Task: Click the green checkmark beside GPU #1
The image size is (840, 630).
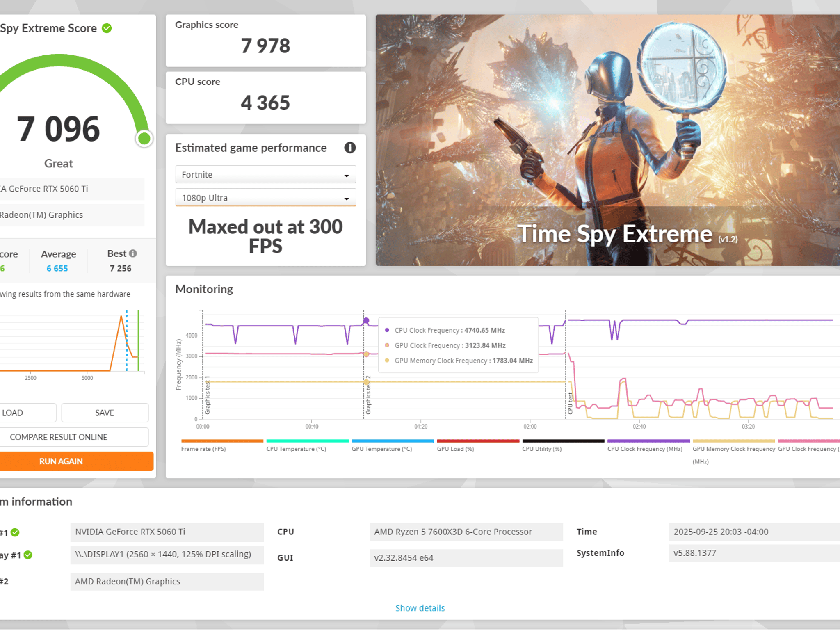Action: pyautogui.click(x=15, y=532)
